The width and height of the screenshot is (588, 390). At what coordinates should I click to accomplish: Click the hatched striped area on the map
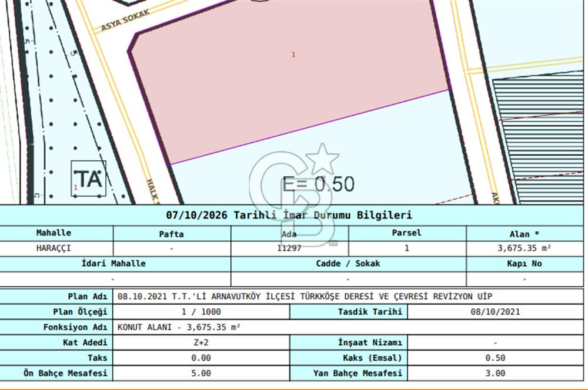(544, 139)
